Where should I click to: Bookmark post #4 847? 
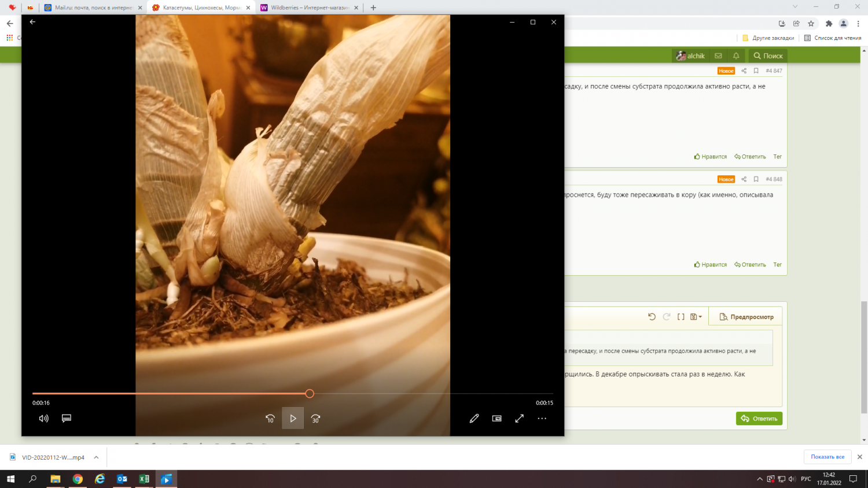pos(756,71)
